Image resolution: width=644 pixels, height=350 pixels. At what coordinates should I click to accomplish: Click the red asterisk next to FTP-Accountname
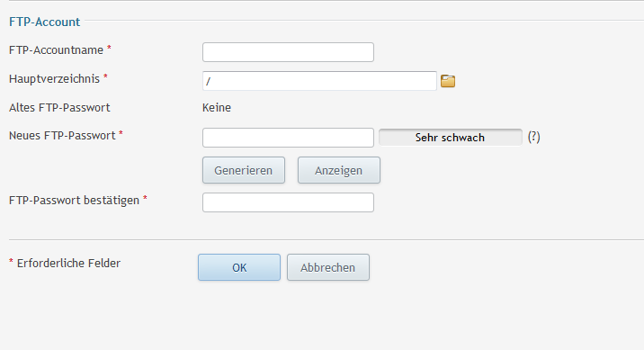point(109,48)
